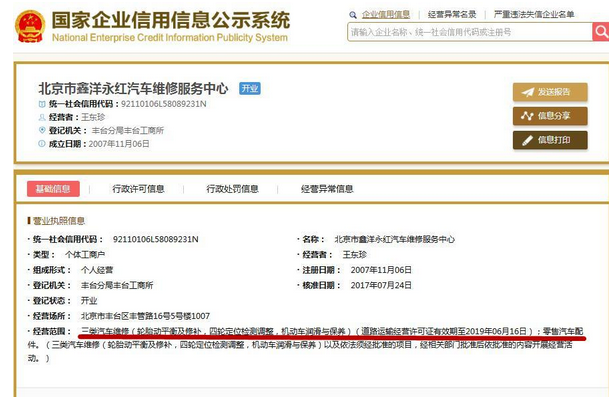Click the 注册日期 value 2007年11月06日

[381, 270]
